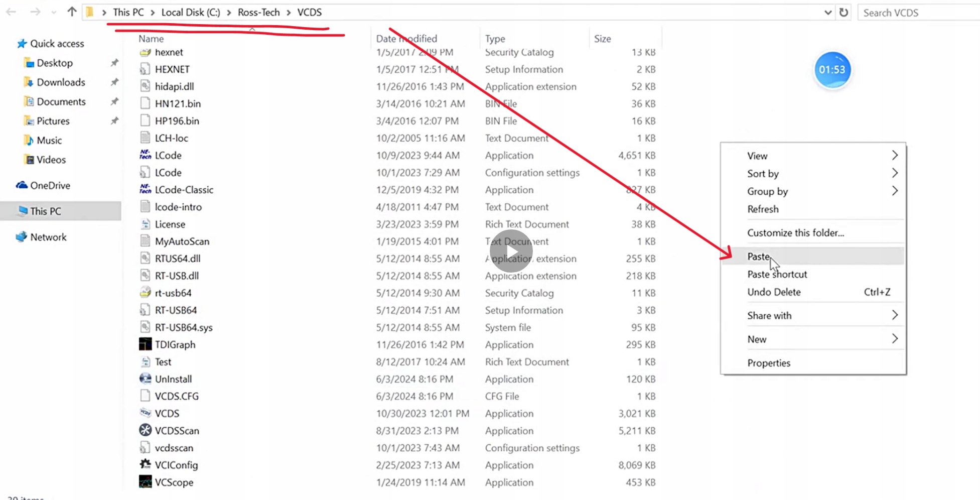Screen dimensions: 980x500
Task: Choose Paste from the context menu
Action: click(x=813, y=256)
